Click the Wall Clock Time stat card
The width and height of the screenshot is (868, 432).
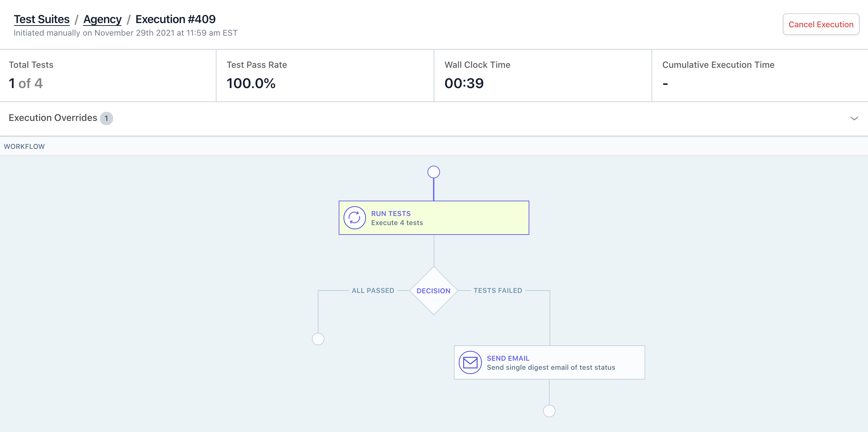coord(543,75)
